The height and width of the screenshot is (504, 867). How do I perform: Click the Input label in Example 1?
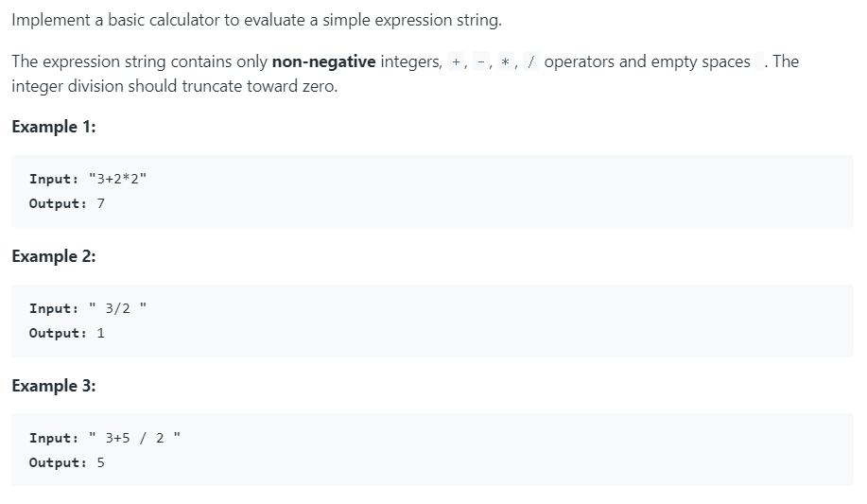click(54, 180)
